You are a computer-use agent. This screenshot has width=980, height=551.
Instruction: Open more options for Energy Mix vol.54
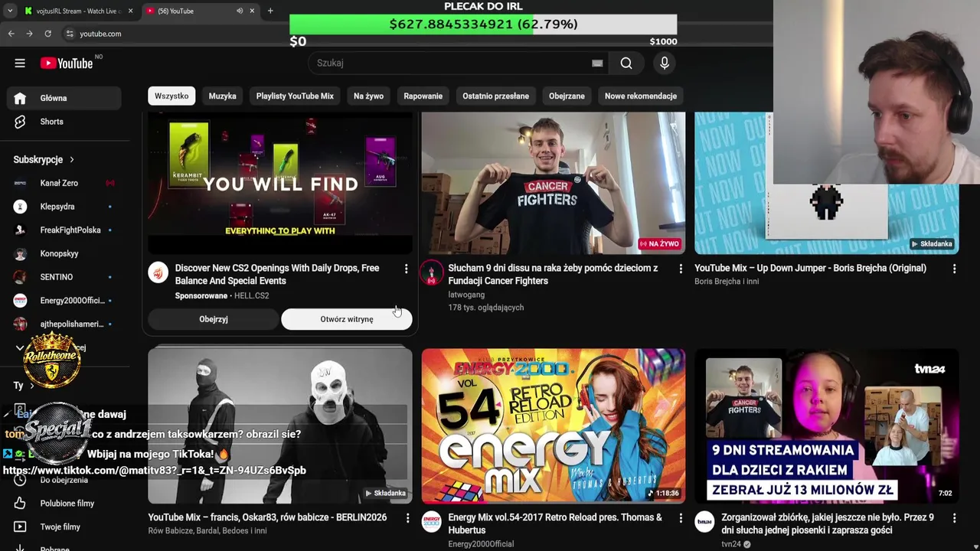click(x=680, y=518)
